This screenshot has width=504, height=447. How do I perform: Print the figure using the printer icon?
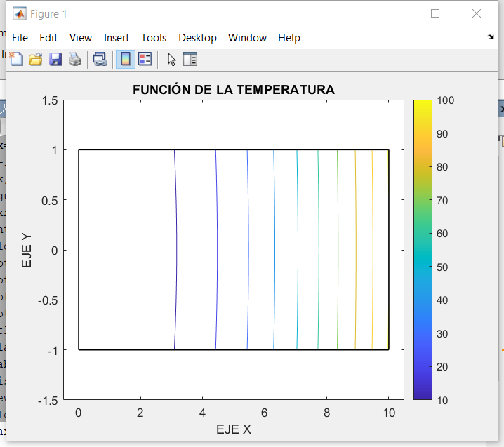point(75,60)
